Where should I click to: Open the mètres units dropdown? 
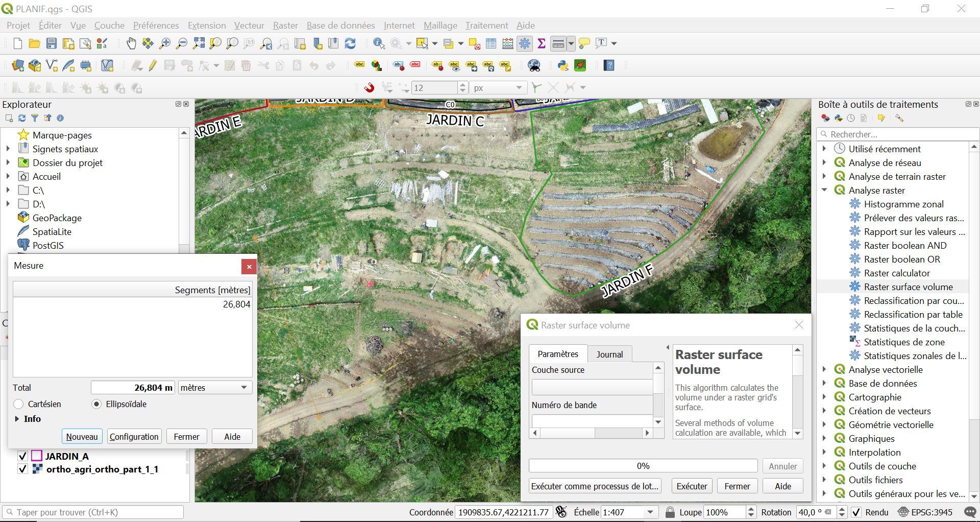click(x=214, y=388)
